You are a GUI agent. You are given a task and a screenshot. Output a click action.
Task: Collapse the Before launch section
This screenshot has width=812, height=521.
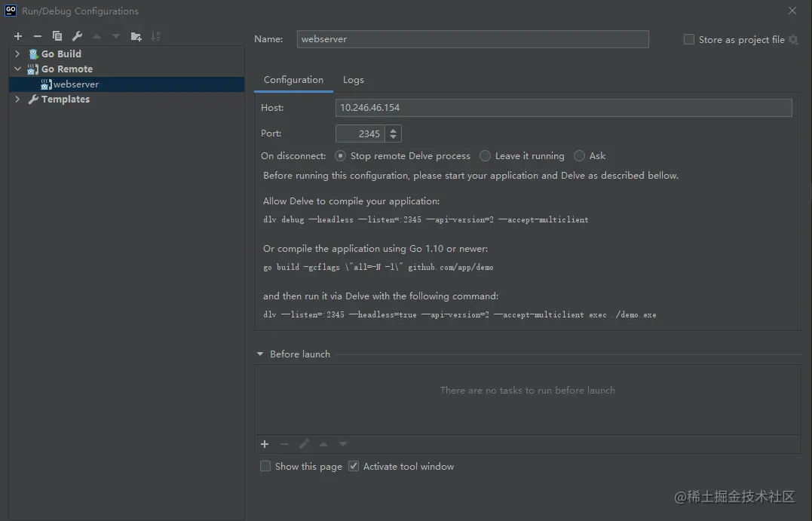pyautogui.click(x=261, y=354)
